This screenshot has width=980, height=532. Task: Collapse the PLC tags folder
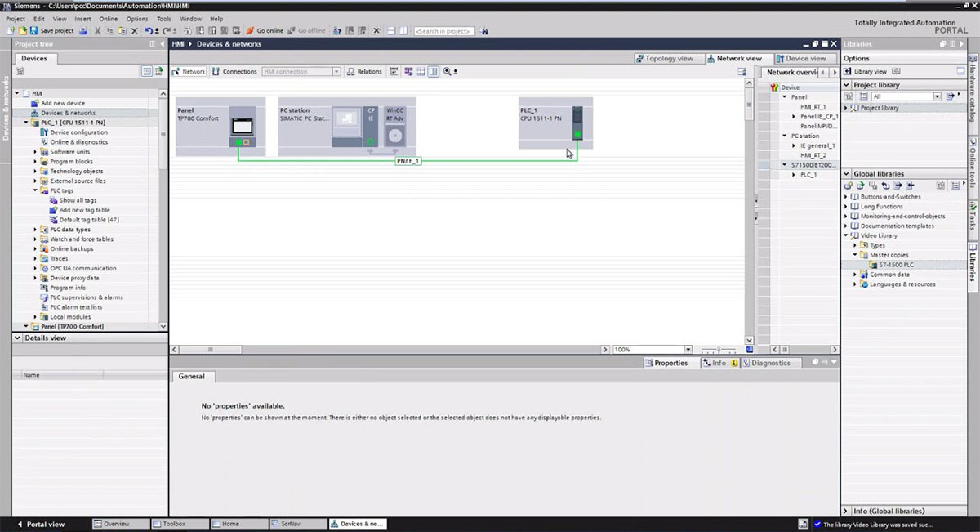pyautogui.click(x=36, y=190)
